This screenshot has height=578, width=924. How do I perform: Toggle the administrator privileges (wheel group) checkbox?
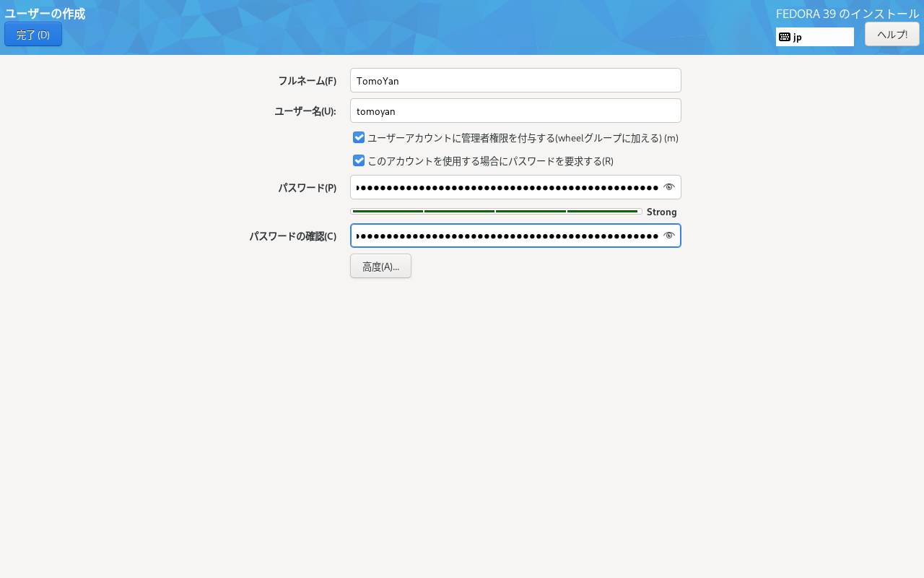point(359,137)
